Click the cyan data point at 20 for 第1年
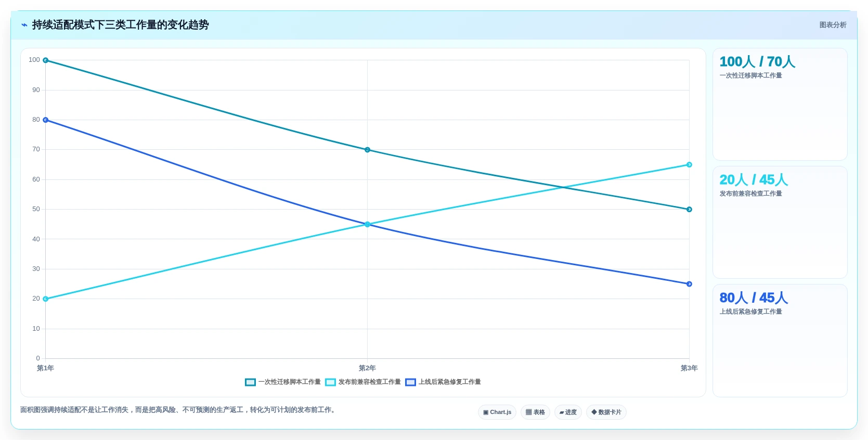 46,299
